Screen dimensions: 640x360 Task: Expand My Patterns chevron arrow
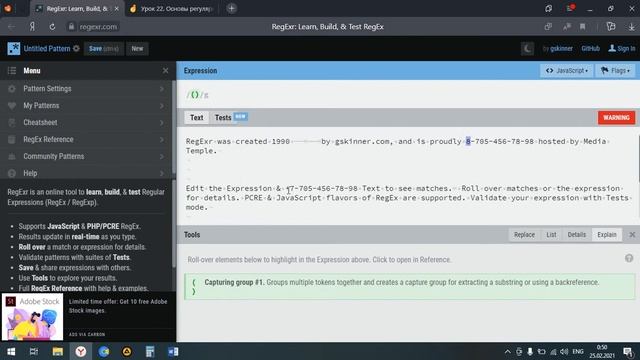point(162,106)
